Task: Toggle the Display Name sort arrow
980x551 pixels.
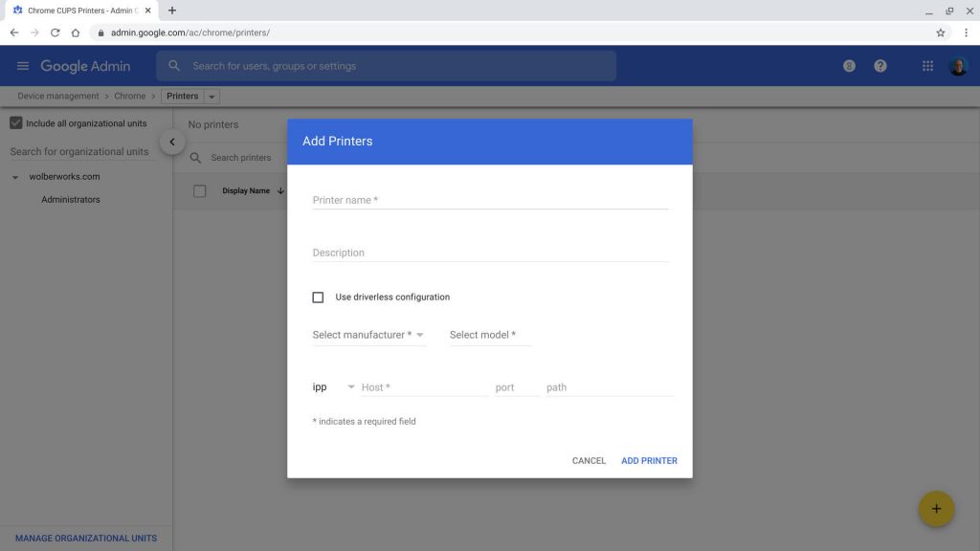Action: [279, 190]
